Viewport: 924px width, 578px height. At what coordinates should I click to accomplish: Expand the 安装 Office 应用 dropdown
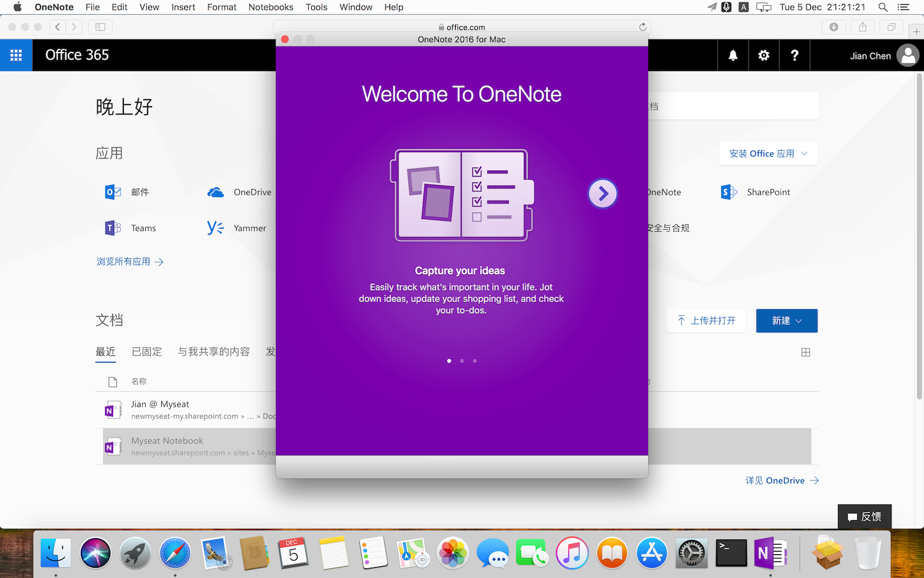[768, 153]
